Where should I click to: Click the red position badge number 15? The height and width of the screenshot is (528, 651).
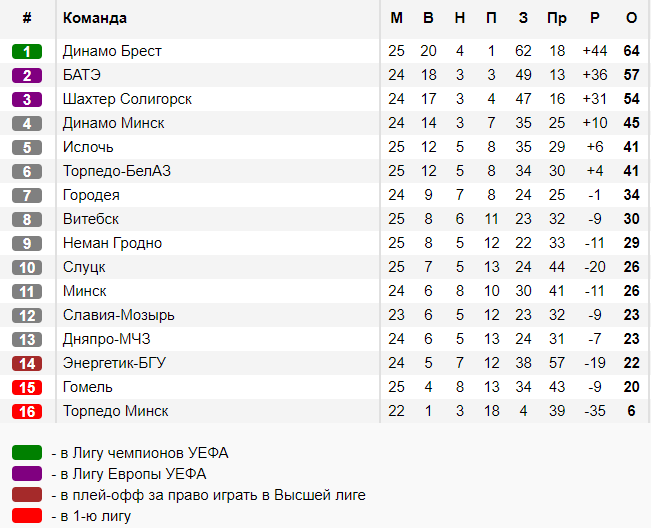[x=27, y=387]
